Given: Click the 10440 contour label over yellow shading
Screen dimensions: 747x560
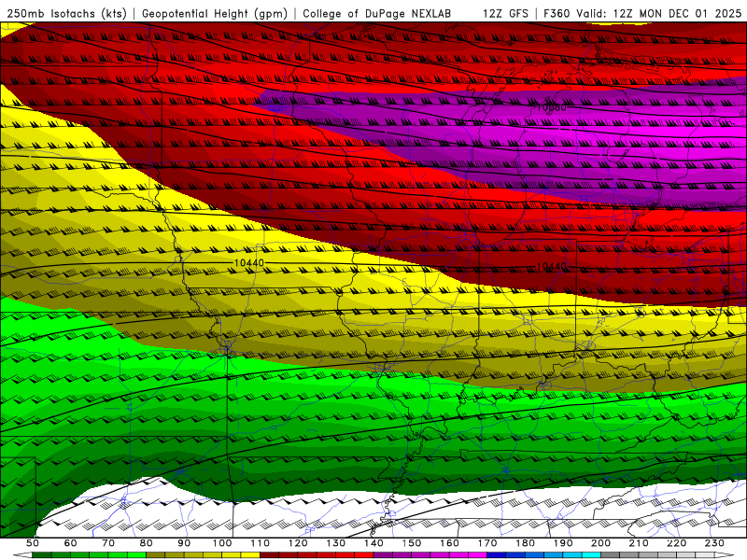Looking at the screenshot, I should coord(249,263).
